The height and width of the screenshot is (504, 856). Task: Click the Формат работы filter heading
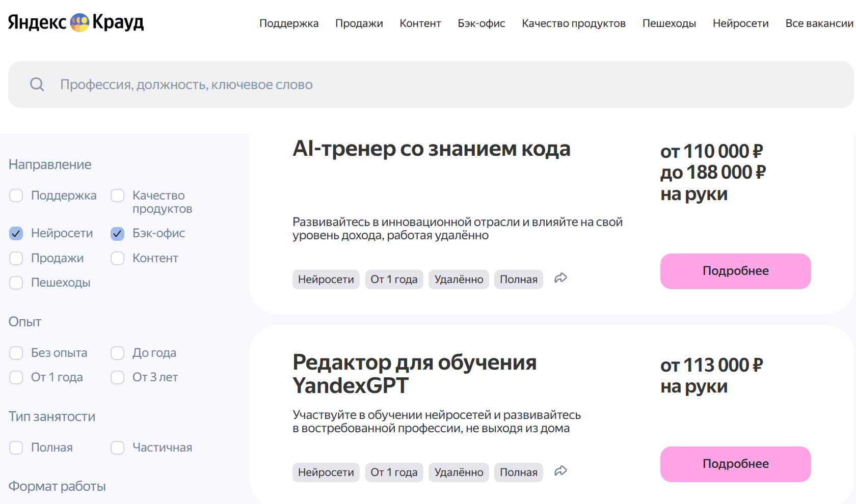[57, 486]
